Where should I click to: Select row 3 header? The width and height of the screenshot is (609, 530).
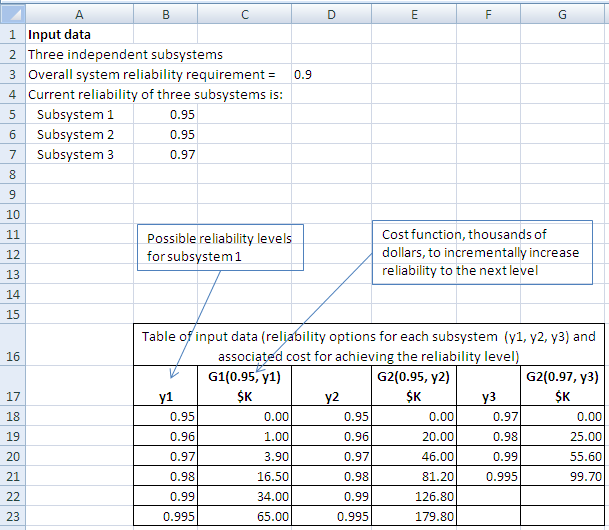pyautogui.click(x=13, y=74)
